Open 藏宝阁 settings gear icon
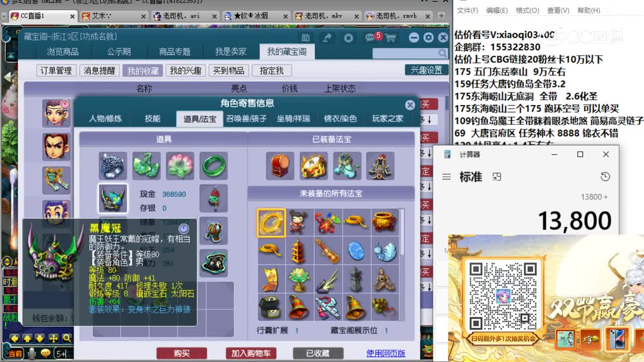This screenshot has height=362, width=644. click(x=428, y=38)
